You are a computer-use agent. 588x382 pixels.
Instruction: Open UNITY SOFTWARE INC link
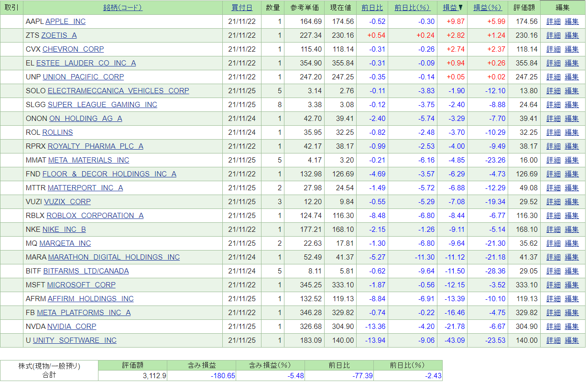point(75,340)
